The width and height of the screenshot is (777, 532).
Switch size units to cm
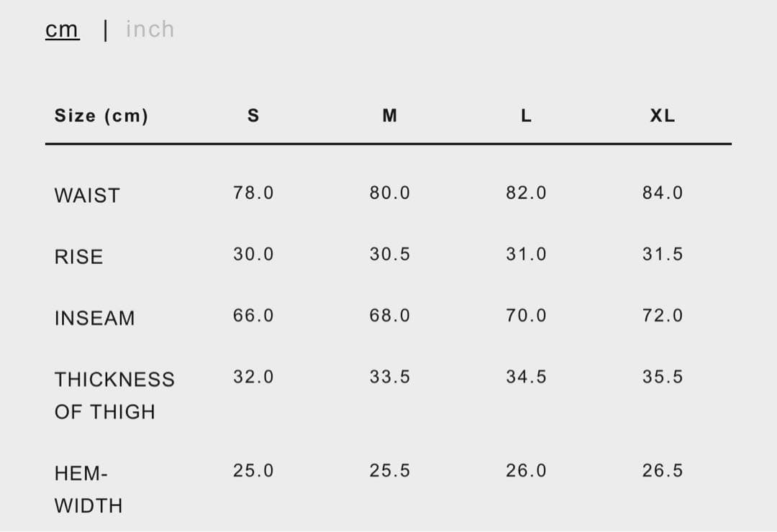(x=62, y=29)
